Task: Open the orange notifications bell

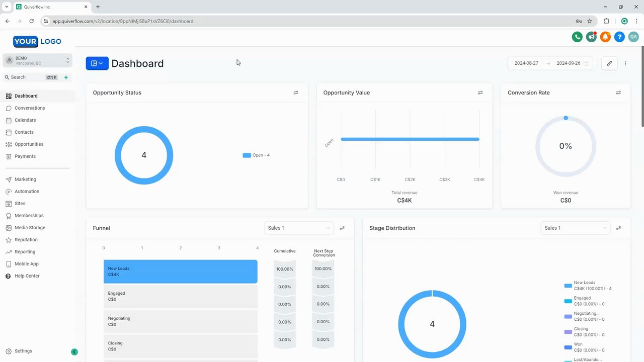Action: click(x=605, y=37)
